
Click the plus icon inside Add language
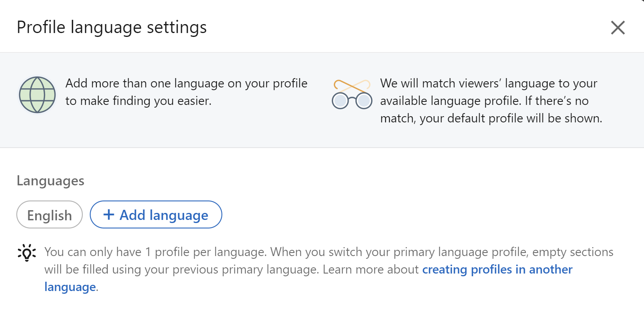[109, 214]
